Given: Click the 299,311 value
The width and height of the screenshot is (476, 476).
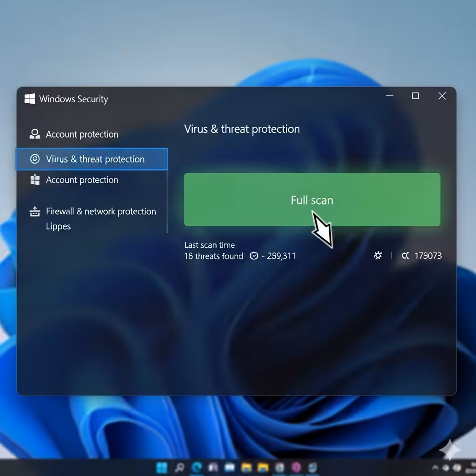Looking at the screenshot, I should pyautogui.click(x=281, y=256).
